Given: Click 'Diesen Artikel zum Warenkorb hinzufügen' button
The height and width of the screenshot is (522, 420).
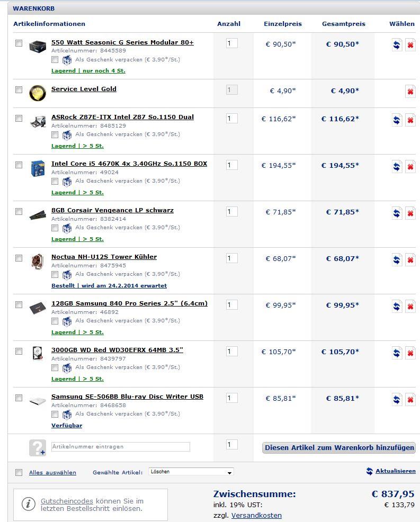Looking at the screenshot, I should 339,448.
